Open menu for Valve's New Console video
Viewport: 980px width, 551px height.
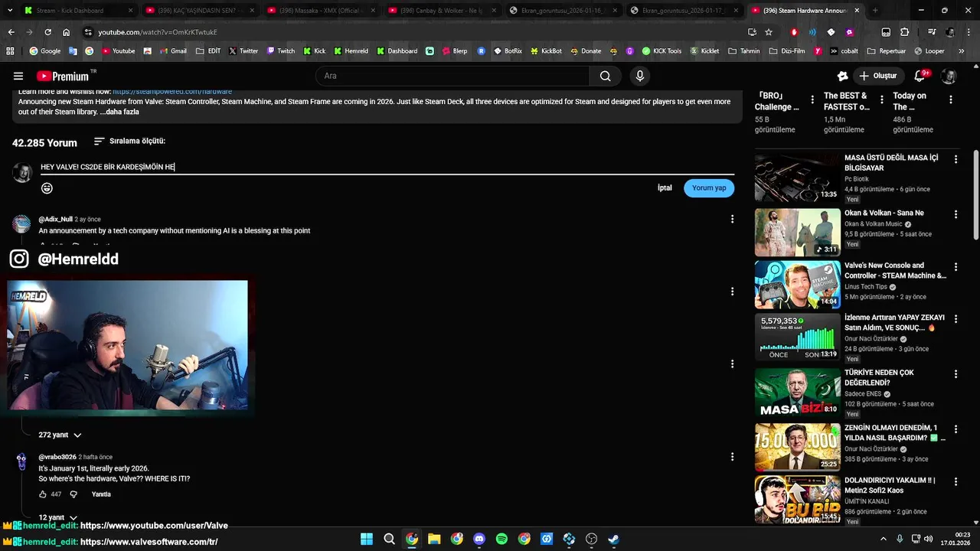(955, 267)
